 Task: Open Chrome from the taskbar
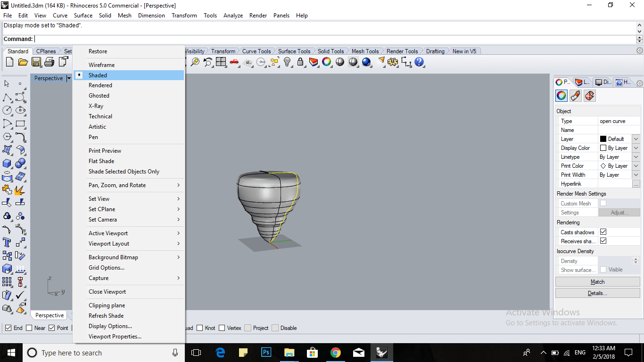[x=335, y=353]
